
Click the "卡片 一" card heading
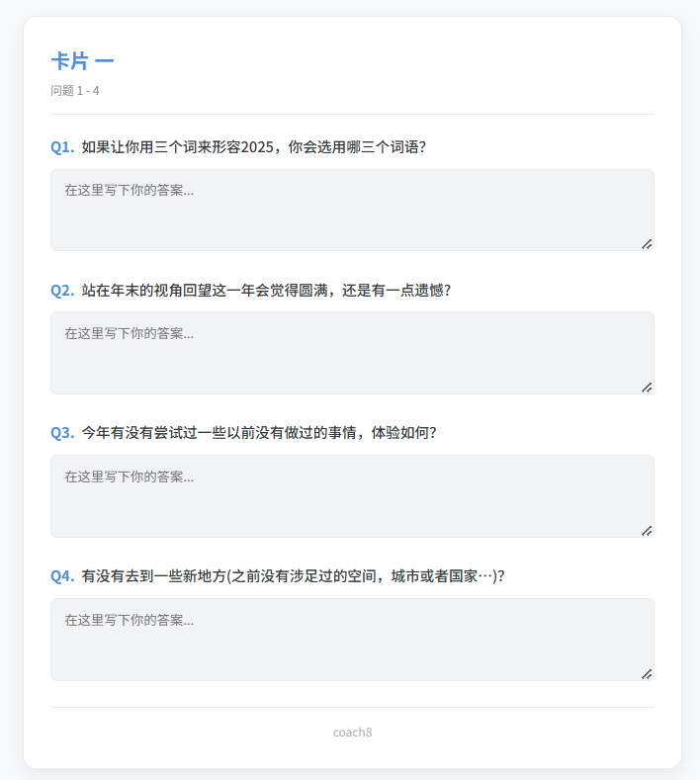point(82,61)
